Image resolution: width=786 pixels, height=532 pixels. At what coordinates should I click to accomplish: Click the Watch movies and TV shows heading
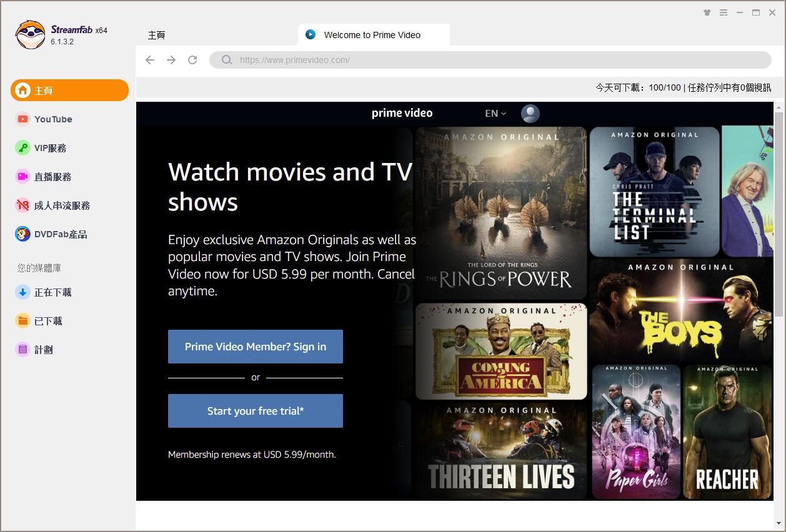tap(291, 187)
